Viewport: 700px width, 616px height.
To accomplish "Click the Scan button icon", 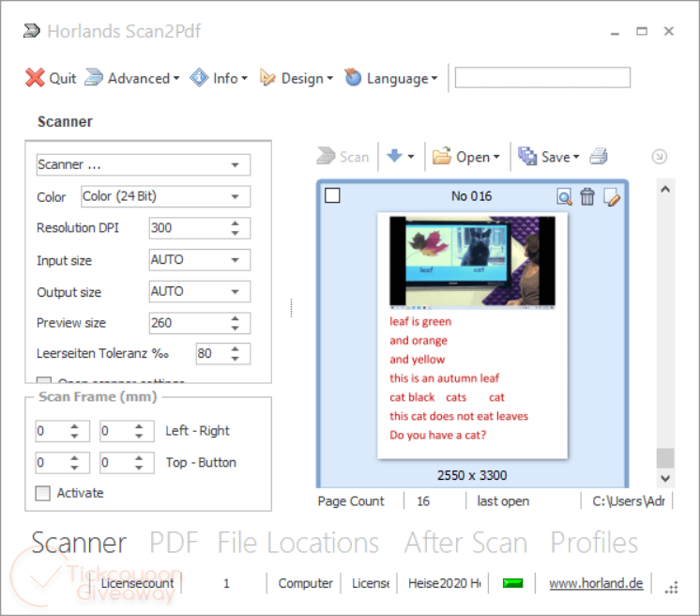I will tap(326, 156).
